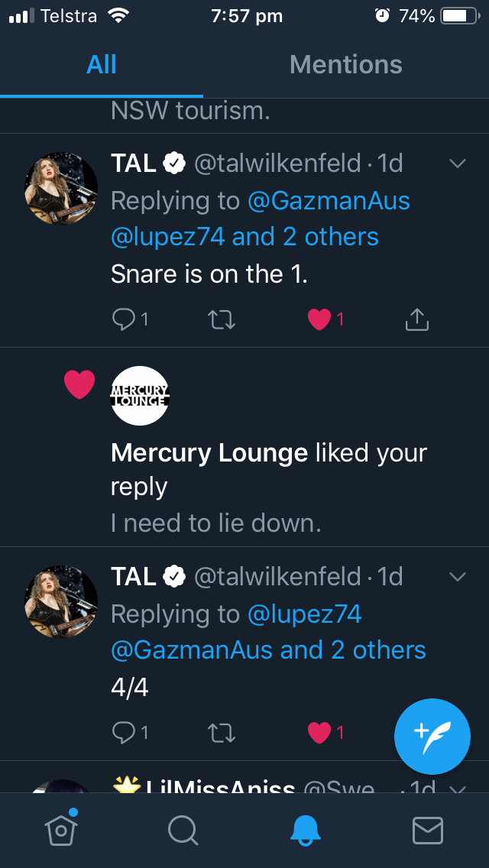Open the Home timeline icon
The height and width of the screenshot is (868, 489).
point(61,829)
